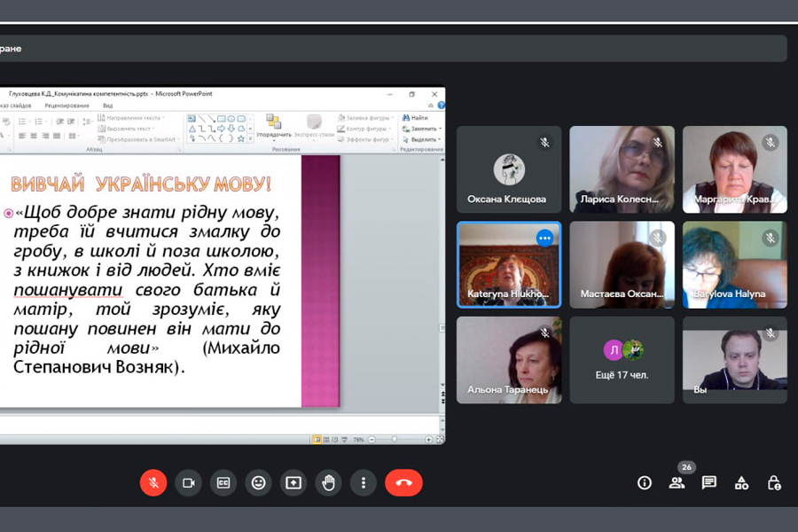
Task: Click the present screen icon
Action: tap(293, 482)
